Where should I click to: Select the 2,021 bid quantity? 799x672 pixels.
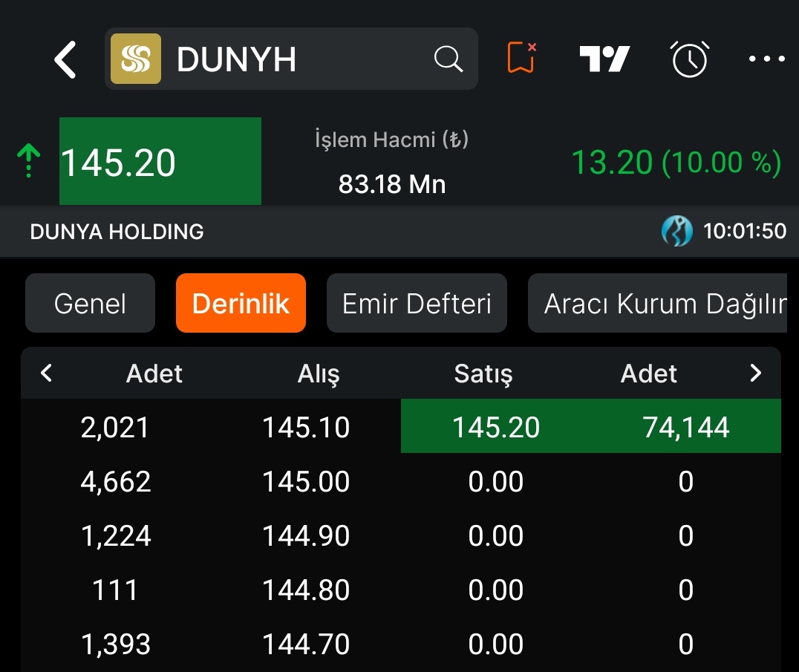click(x=114, y=428)
